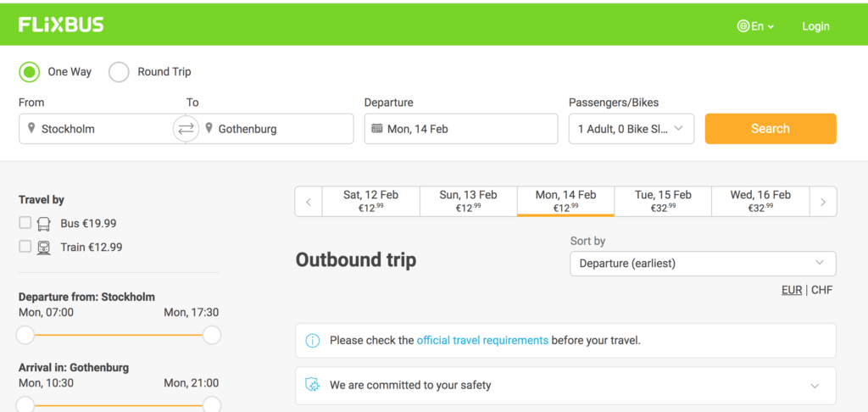The image size is (868, 412).
Task: Click the Stockholm departure time slider's right handle
Action: tap(212, 335)
